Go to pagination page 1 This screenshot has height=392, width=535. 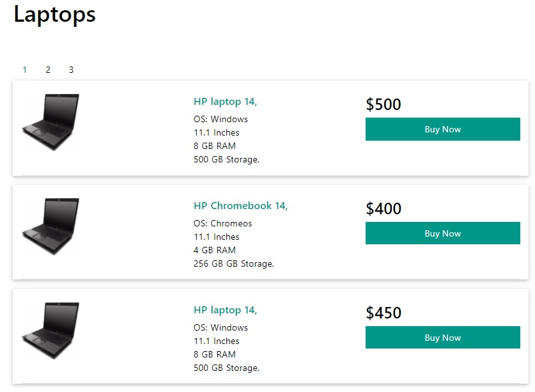pos(25,70)
